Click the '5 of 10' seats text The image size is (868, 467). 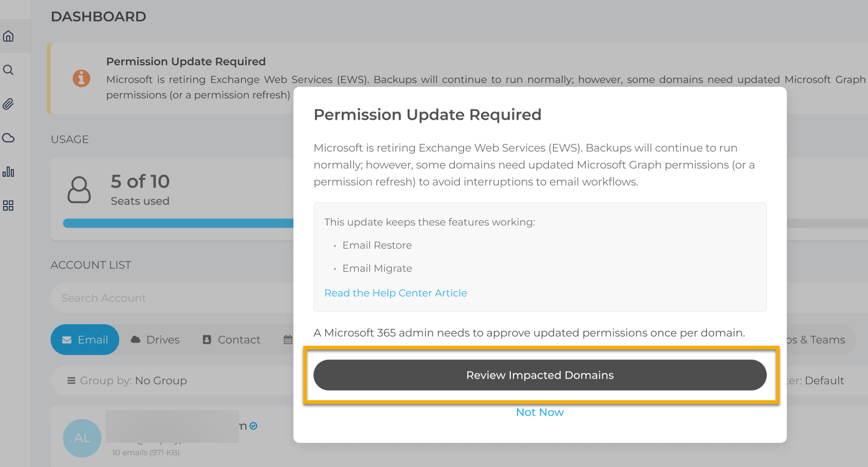[x=140, y=181]
